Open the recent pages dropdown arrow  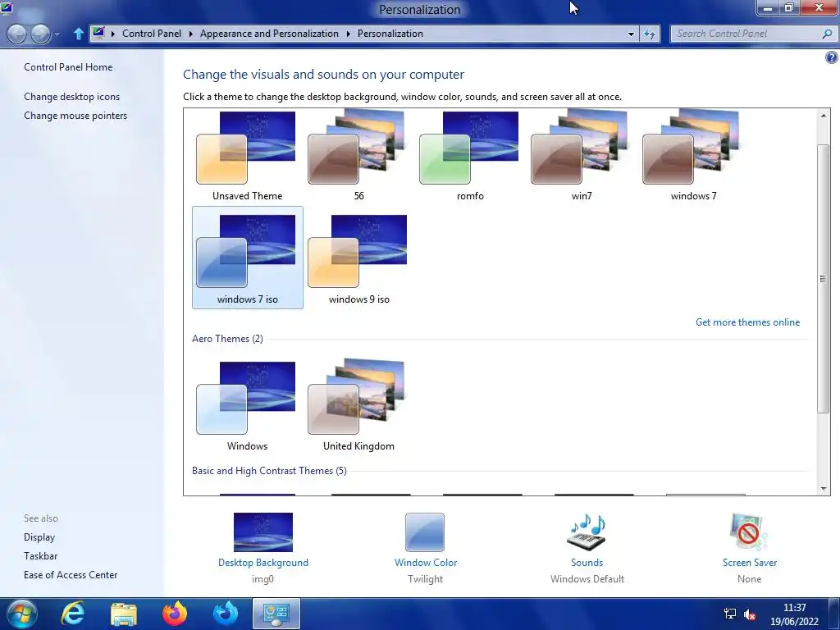tap(57, 34)
